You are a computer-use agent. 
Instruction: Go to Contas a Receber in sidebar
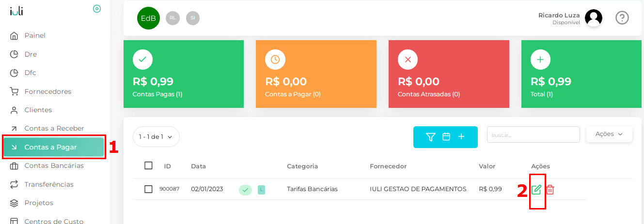click(54, 128)
